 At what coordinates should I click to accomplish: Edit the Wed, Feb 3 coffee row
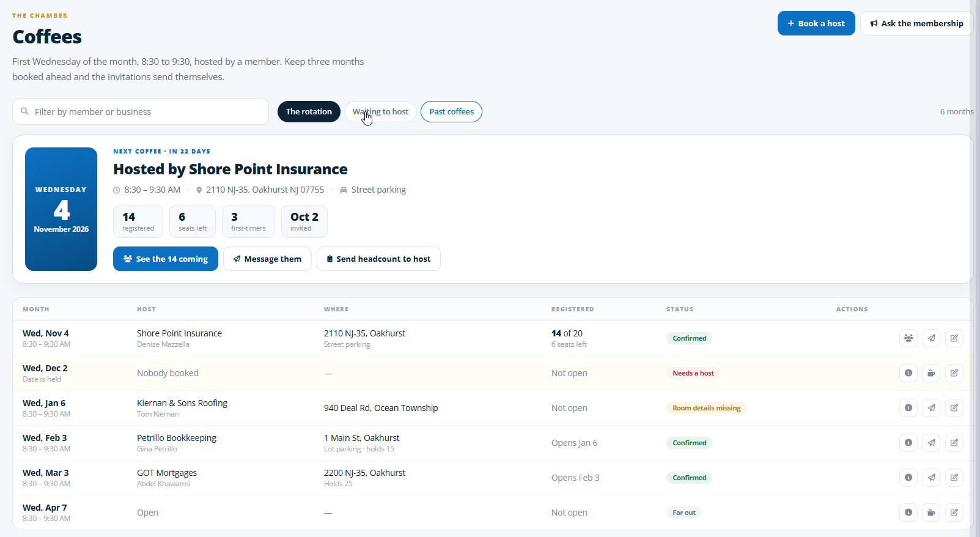pos(954,443)
